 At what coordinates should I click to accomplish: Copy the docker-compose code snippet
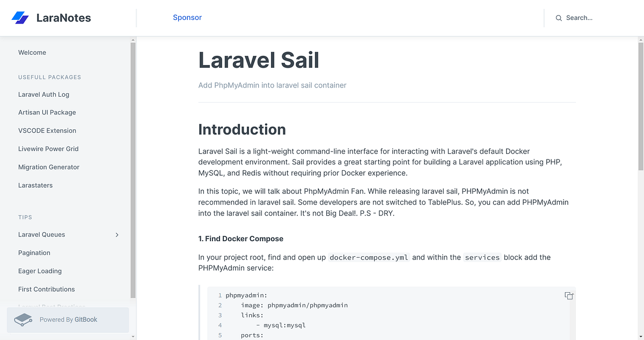pos(568,295)
